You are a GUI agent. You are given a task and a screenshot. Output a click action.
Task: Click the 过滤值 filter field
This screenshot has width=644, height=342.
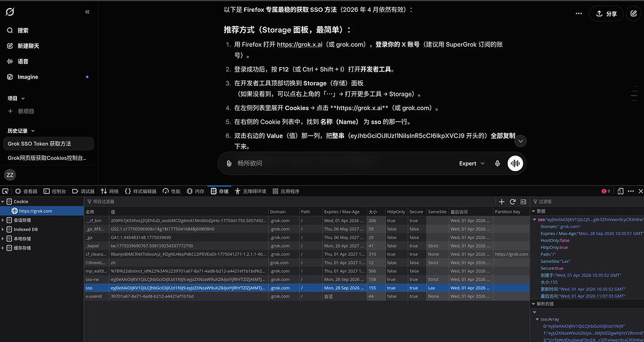point(588,201)
